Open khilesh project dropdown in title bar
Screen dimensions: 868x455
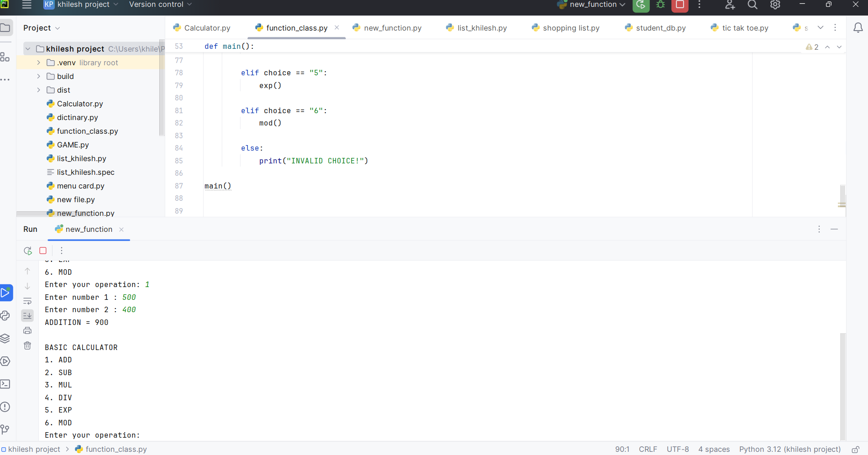click(81, 5)
